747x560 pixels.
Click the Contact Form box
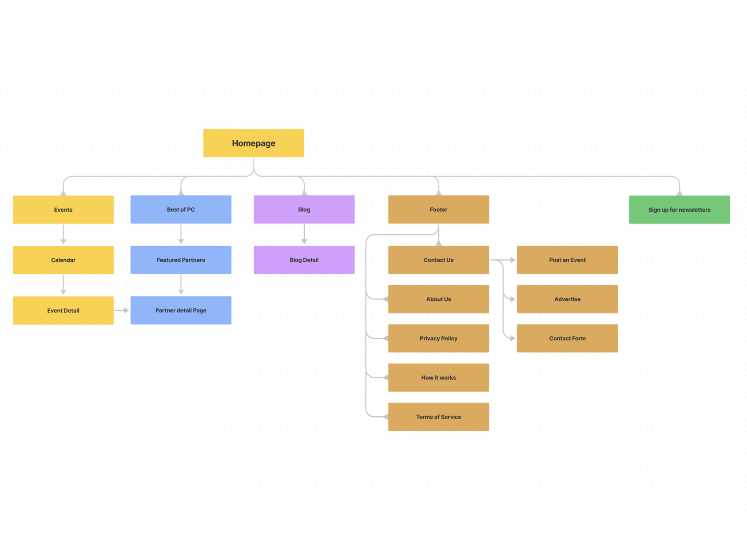(568, 338)
